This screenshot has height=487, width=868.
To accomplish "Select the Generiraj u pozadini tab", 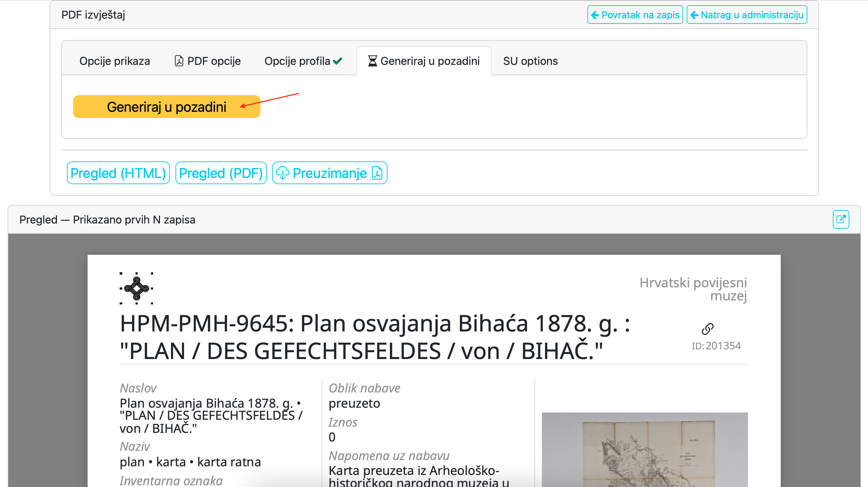I will 424,61.
